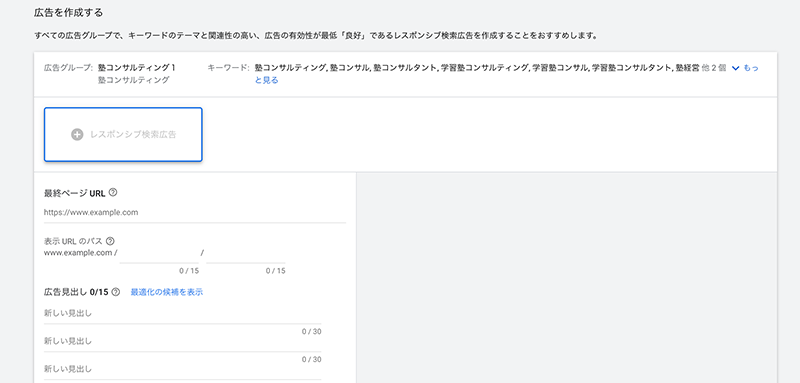Click the empty ad preview panel on right

point(566,277)
